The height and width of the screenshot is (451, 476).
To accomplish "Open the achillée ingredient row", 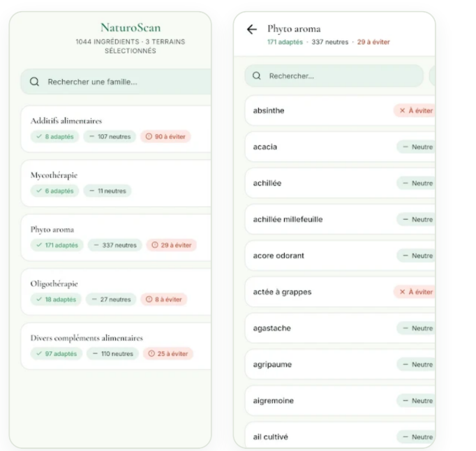I will pos(340,183).
